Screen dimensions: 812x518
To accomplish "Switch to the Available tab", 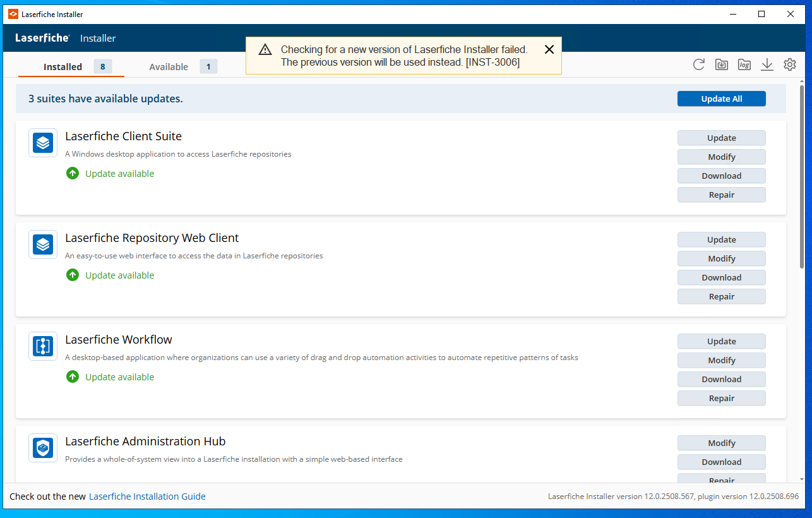I will pyautogui.click(x=183, y=66).
